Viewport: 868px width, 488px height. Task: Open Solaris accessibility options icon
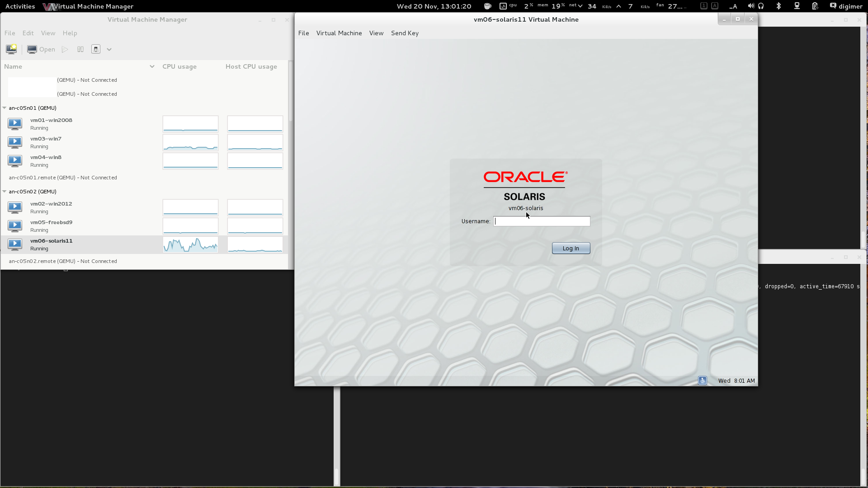pyautogui.click(x=703, y=380)
